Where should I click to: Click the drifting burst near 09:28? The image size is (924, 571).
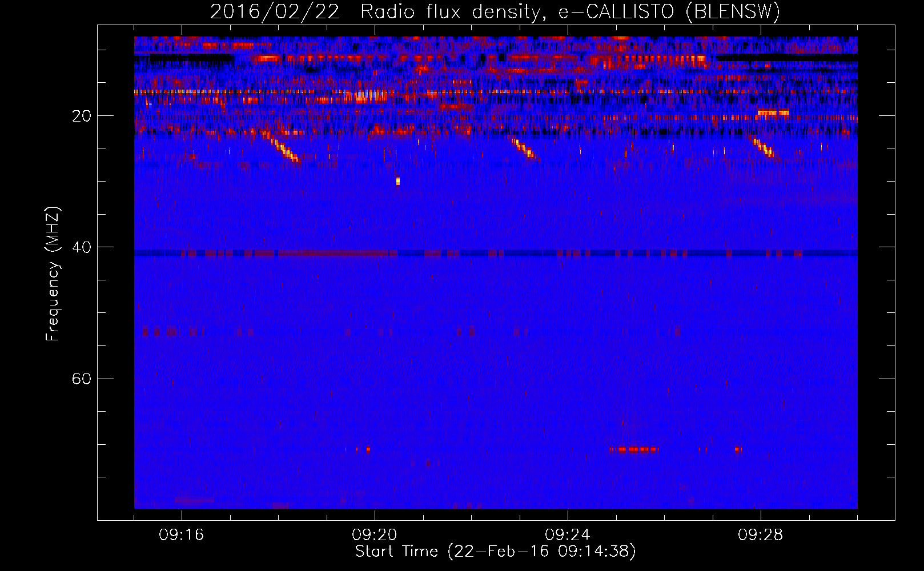pyautogui.click(x=764, y=147)
